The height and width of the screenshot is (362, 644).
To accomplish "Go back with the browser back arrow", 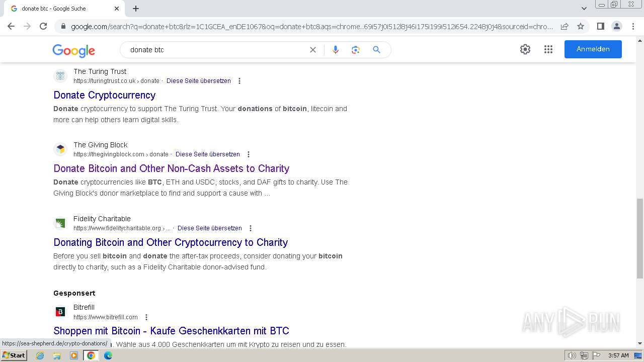I will (11, 26).
